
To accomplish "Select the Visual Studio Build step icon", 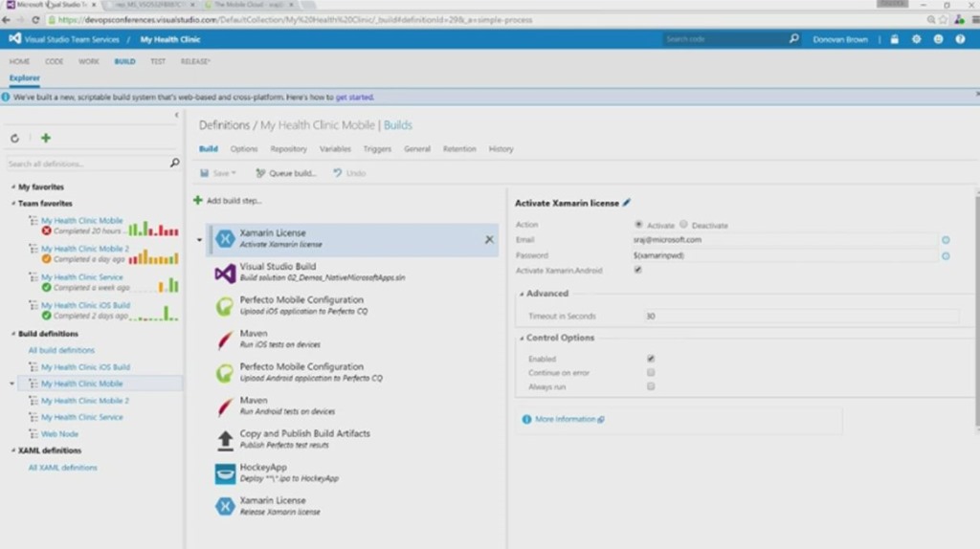I will click(x=225, y=273).
